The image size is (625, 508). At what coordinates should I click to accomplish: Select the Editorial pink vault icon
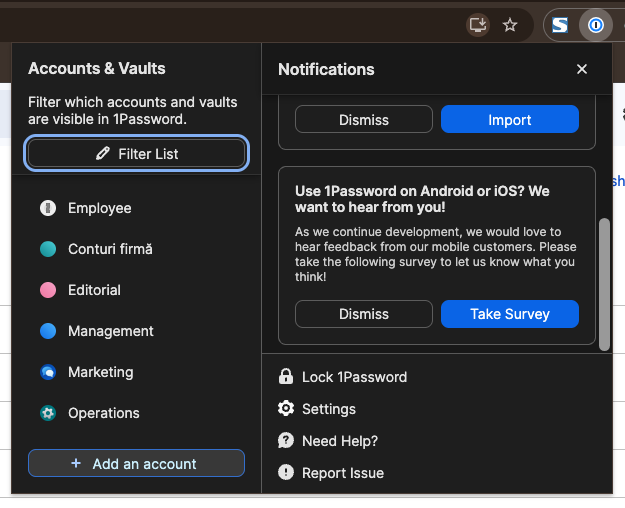point(48,290)
